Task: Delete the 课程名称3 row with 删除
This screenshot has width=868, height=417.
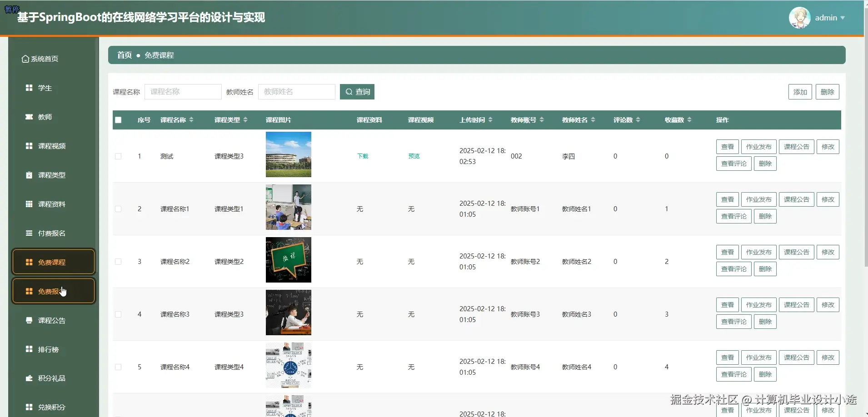Action: point(765,322)
